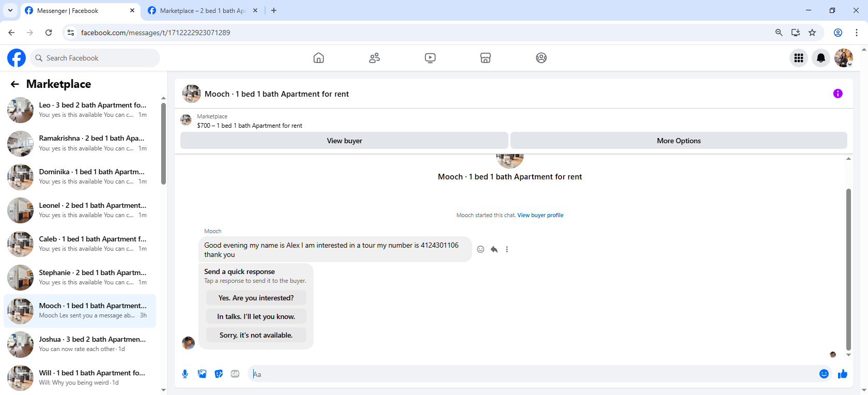Open Dominika 1 bed 1 bath conversation
The height and width of the screenshot is (395, 868).
[x=80, y=177]
